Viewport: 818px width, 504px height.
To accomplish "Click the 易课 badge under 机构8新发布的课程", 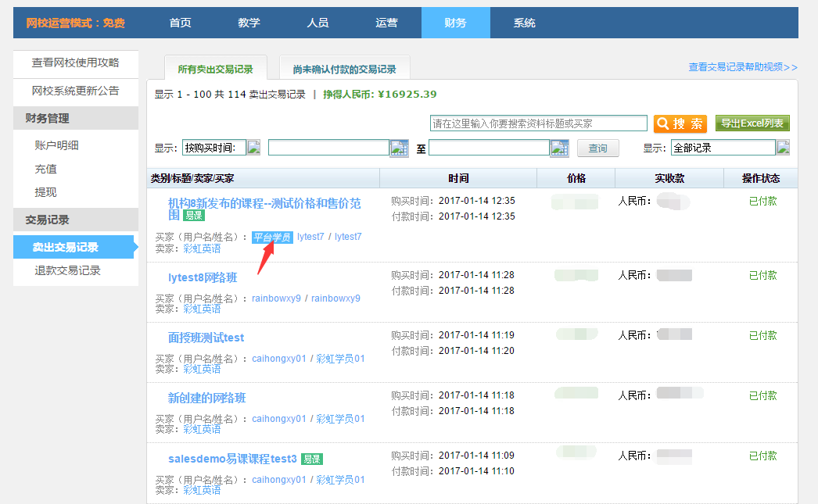I will pos(194,216).
